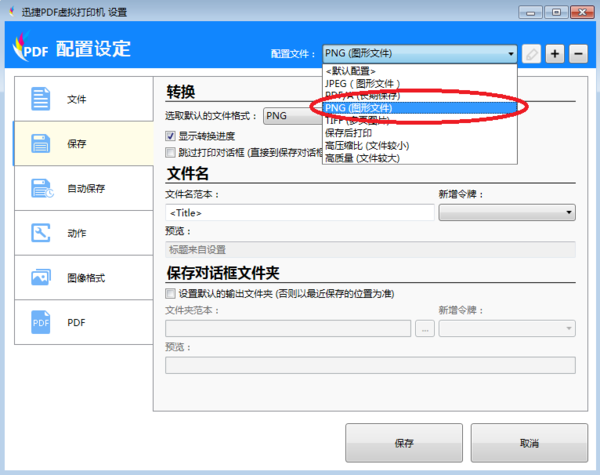Click the 动作 wrench icon in sidebar
The width and height of the screenshot is (600, 475).
[41, 233]
